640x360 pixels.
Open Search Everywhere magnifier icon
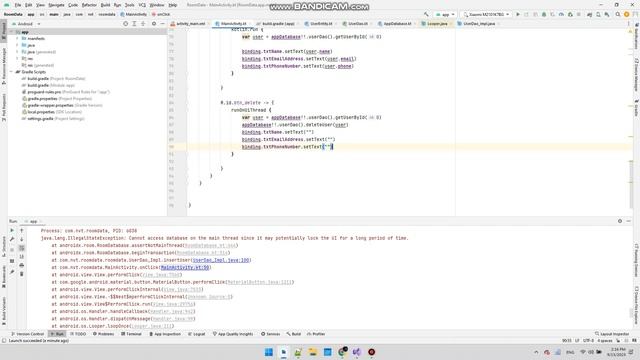(618, 14)
